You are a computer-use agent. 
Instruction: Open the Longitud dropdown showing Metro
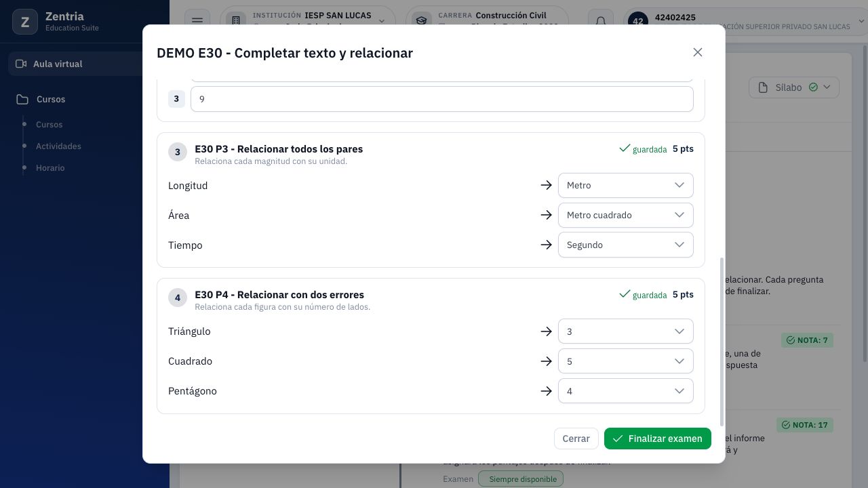pos(625,185)
